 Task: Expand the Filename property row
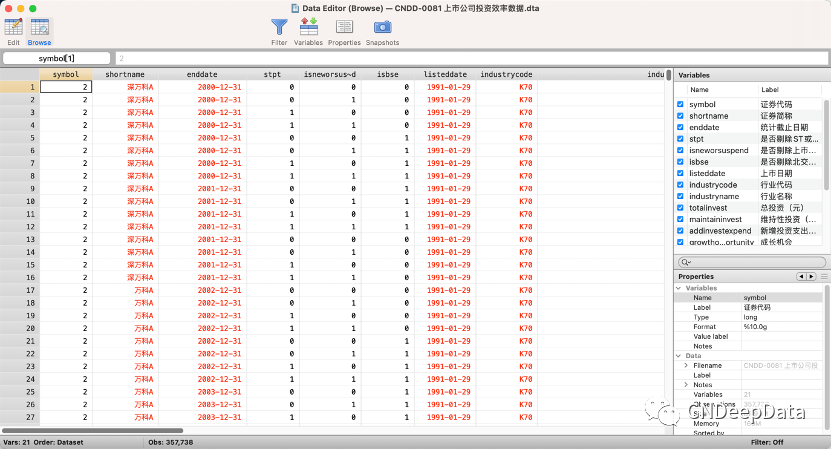pos(686,366)
